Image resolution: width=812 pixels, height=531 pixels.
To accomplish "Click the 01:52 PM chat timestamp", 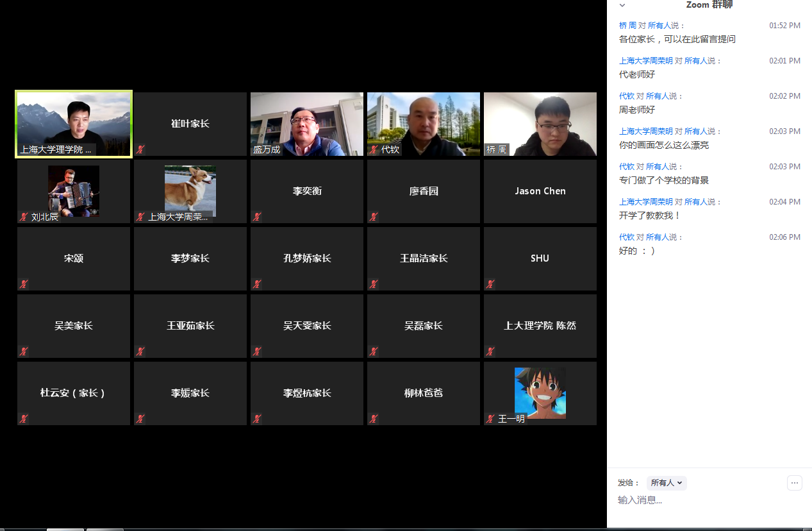I will pos(785,26).
